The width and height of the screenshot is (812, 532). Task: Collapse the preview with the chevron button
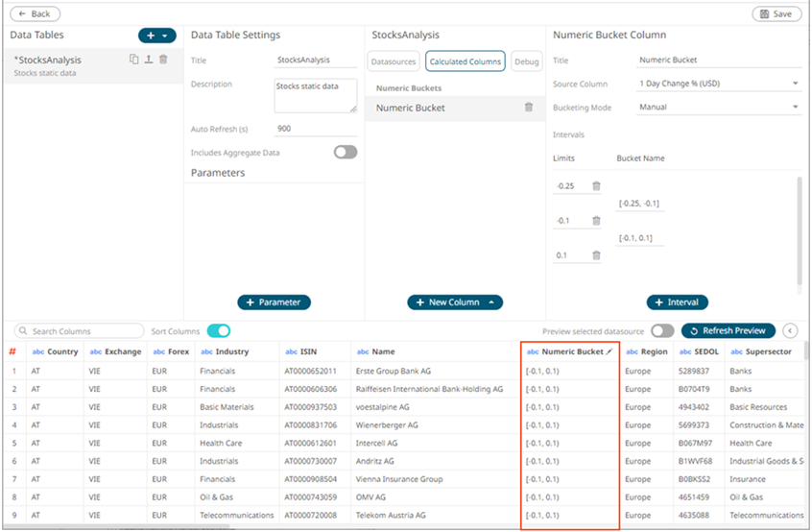coord(791,330)
